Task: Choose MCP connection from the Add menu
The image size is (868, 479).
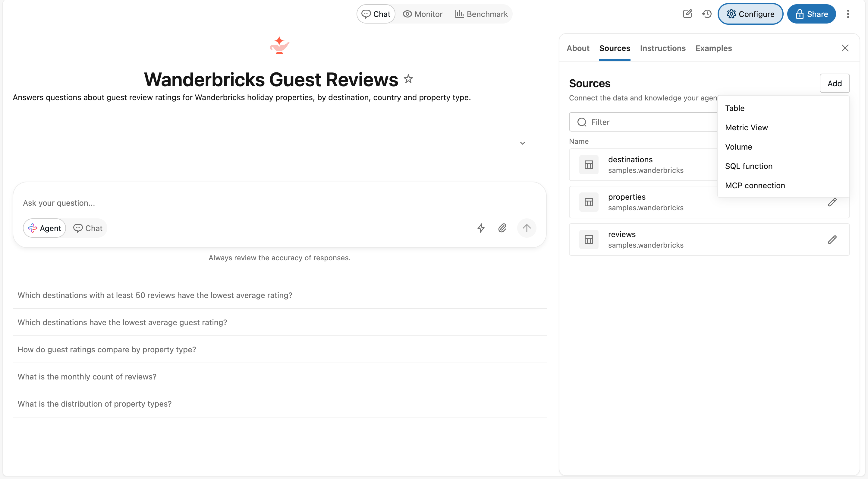Action: pyautogui.click(x=783, y=185)
